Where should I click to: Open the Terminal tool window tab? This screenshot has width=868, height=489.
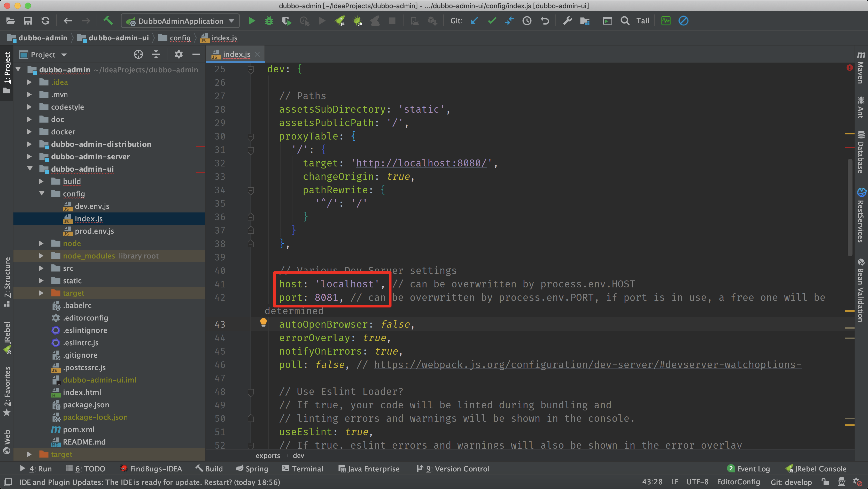[303, 468]
